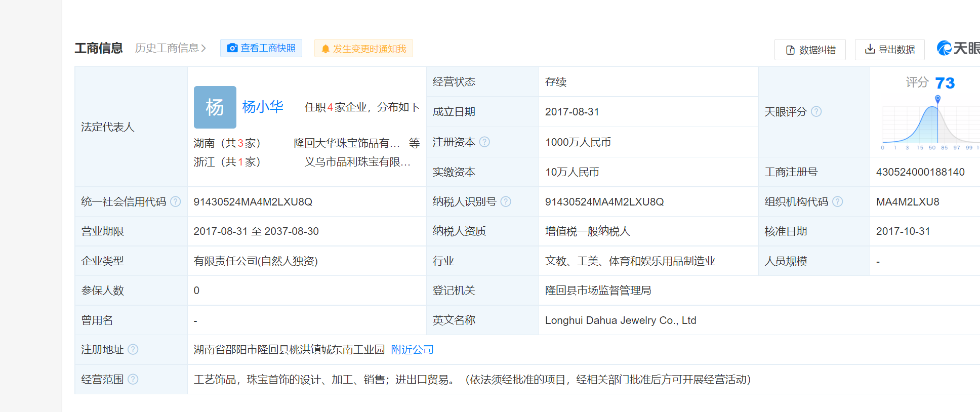The height and width of the screenshot is (412, 980).
Task: Click registration number 430524000188140
Action: point(920,172)
